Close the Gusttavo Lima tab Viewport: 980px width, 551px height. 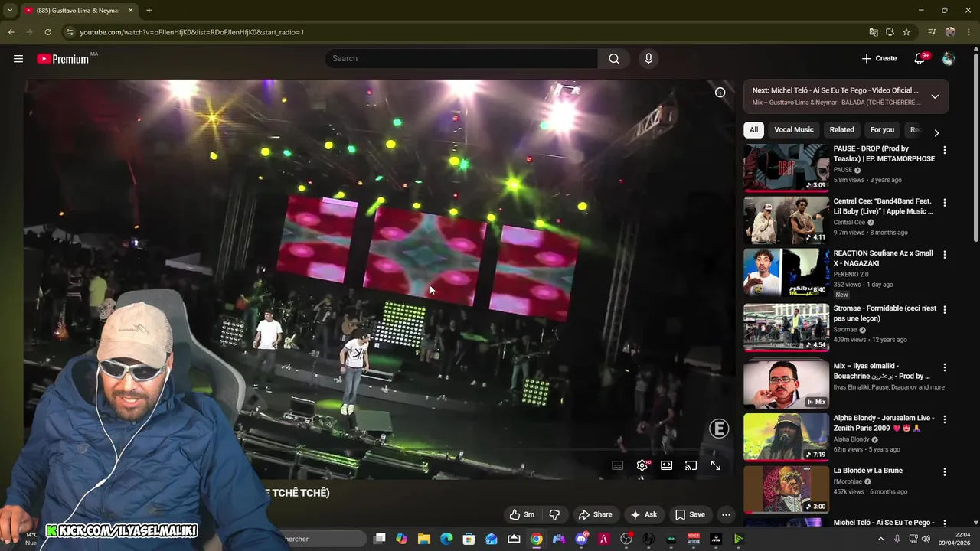(x=130, y=11)
